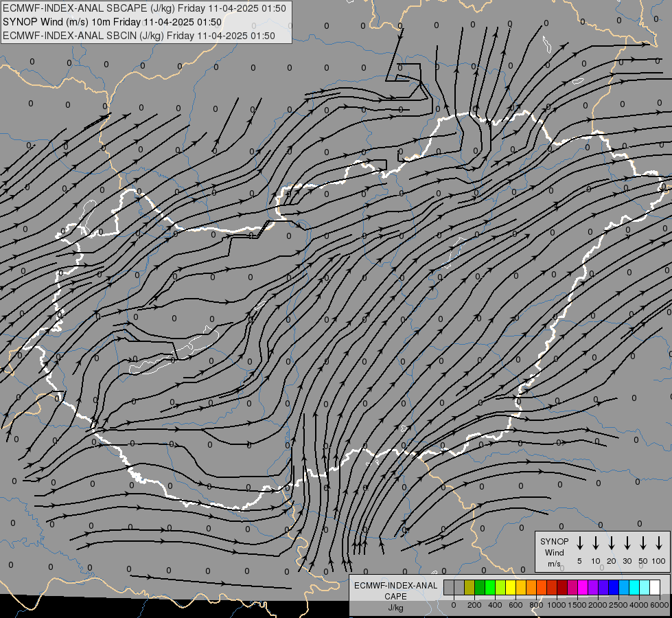Click the 1000 tick label on CAPE scale
Image resolution: width=672 pixels, height=618 pixels.
click(557, 605)
